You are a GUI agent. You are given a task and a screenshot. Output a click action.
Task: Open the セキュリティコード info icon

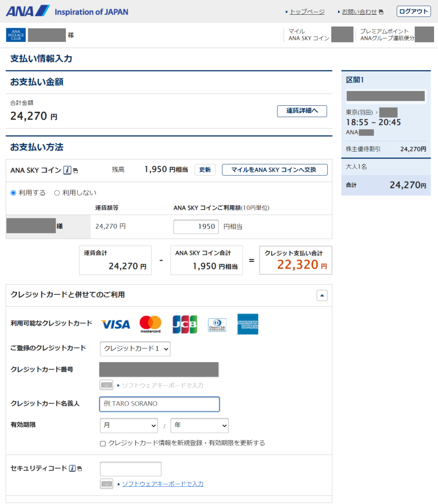pos(73,469)
